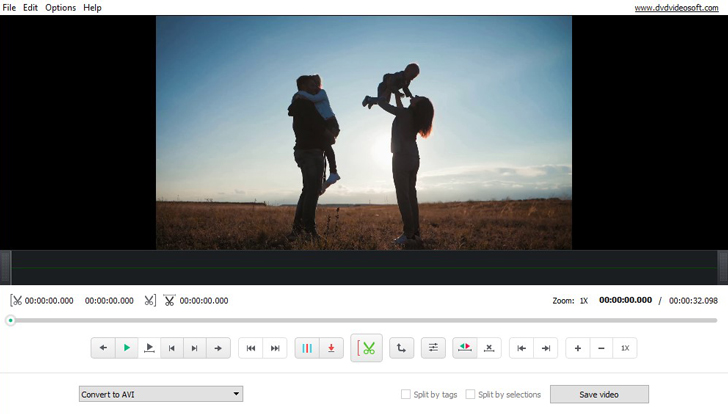The width and height of the screenshot is (728, 414).
Task: Reset zoom with the 1X button
Action: tap(624, 348)
